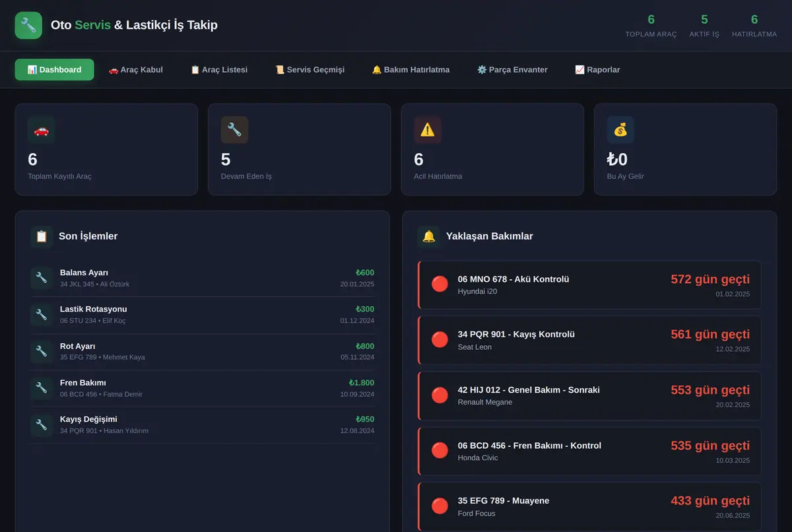This screenshot has height=532, width=792.
Task: Click the wrench icon for Balans Ayarı
Action: click(x=42, y=278)
